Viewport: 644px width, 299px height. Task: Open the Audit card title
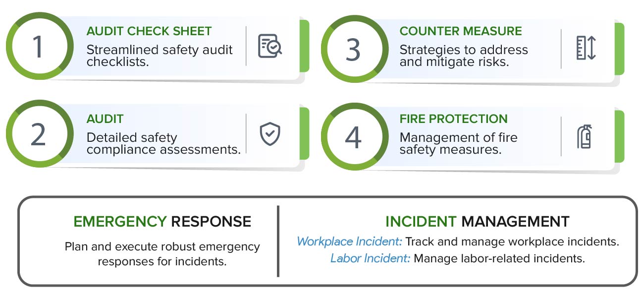click(x=105, y=119)
